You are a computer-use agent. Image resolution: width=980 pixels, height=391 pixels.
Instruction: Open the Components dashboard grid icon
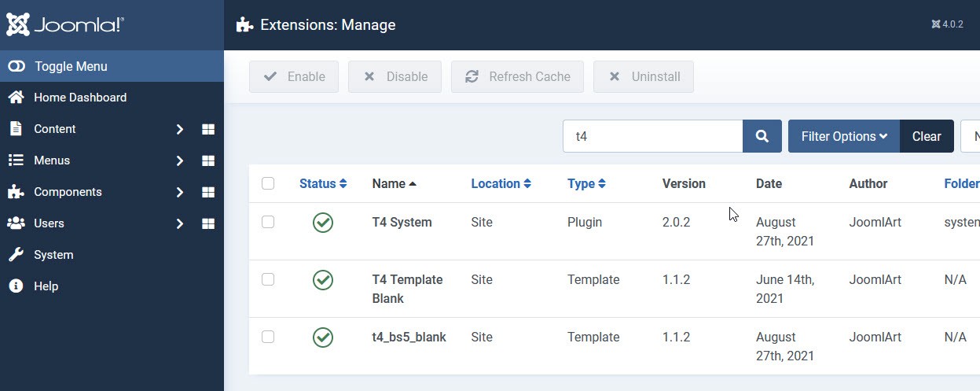tap(208, 192)
